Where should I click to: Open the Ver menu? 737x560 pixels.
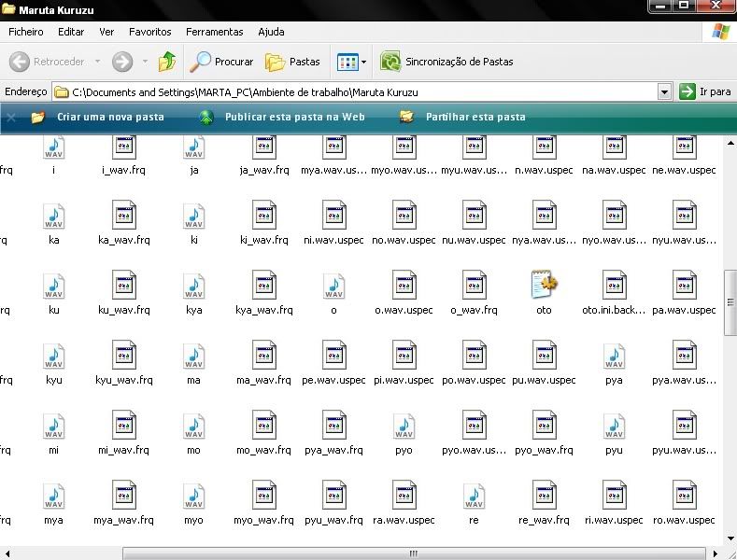pyautogui.click(x=106, y=32)
